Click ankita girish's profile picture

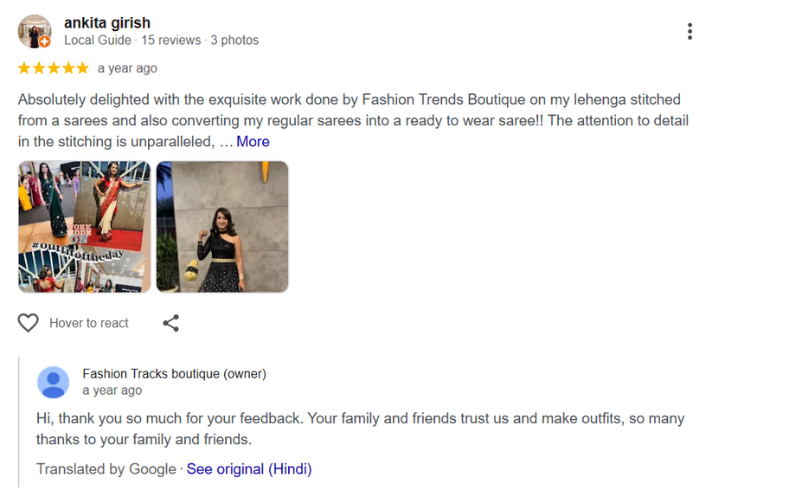34,31
